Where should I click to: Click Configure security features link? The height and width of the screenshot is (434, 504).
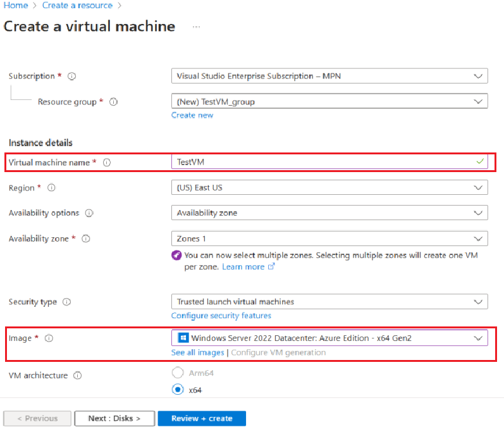[x=221, y=316]
